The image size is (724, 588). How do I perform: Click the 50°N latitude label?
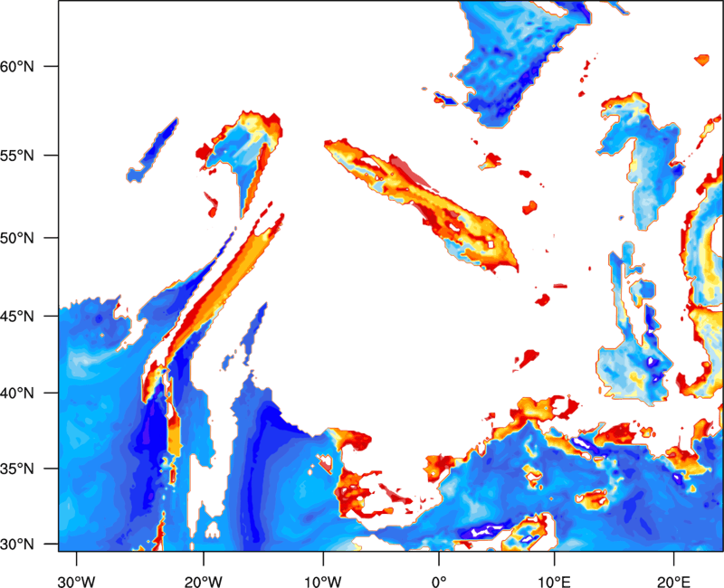17,238
